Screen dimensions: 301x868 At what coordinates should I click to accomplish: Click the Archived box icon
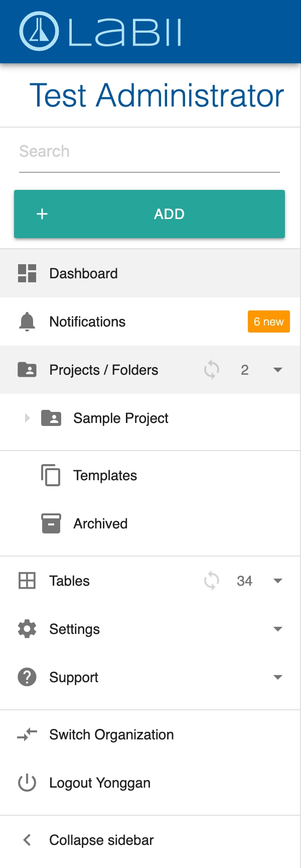pyautogui.click(x=51, y=523)
